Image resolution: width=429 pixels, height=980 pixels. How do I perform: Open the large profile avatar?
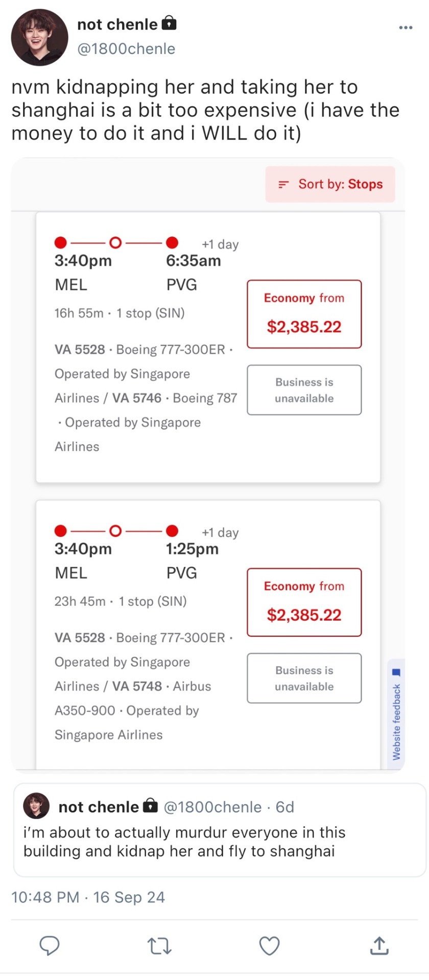[40, 37]
